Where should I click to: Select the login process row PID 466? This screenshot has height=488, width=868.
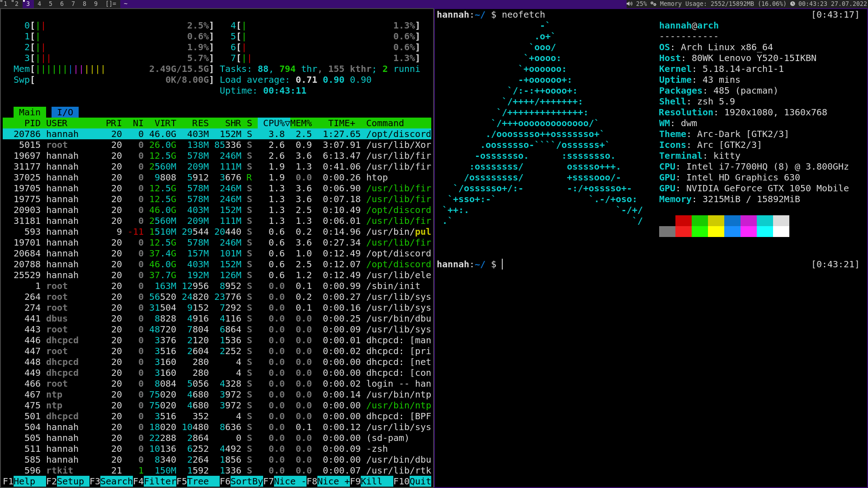[217, 384]
